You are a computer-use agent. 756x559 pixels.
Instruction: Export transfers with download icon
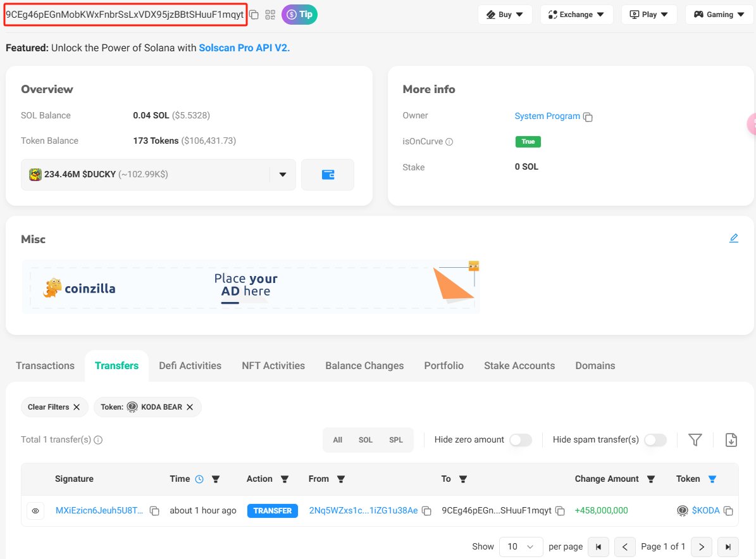pyautogui.click(x=731, y=440)
